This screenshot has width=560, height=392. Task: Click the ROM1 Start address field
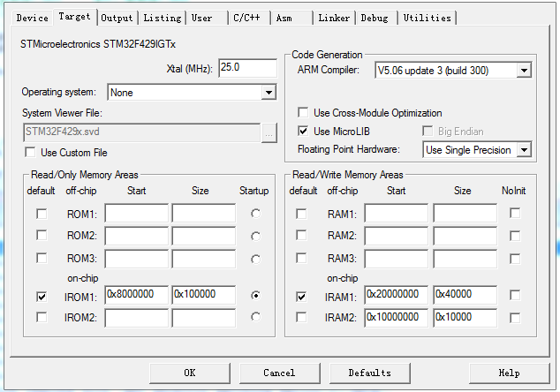click(x=136, y=213)
